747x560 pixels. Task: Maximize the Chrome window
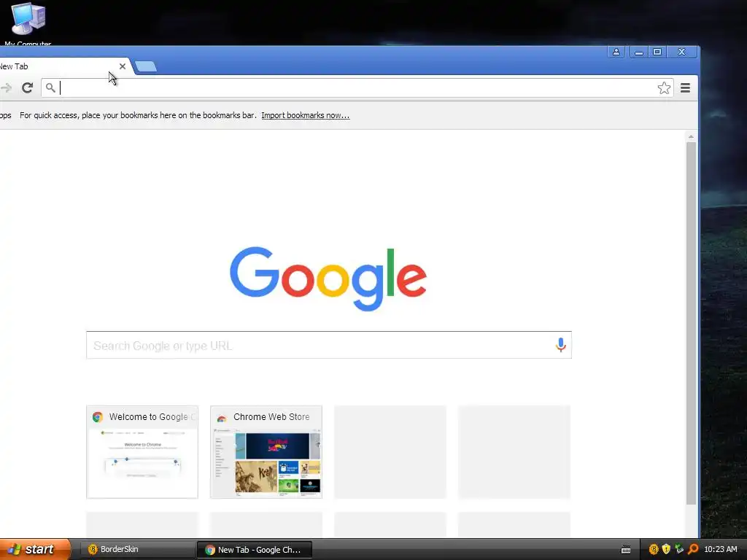(657, 52)
